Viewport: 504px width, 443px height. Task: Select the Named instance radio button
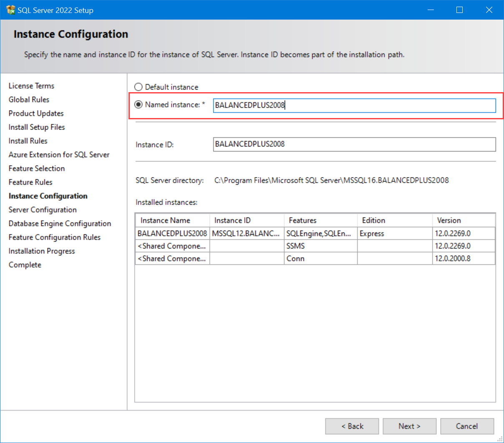(x=138, y=105)
